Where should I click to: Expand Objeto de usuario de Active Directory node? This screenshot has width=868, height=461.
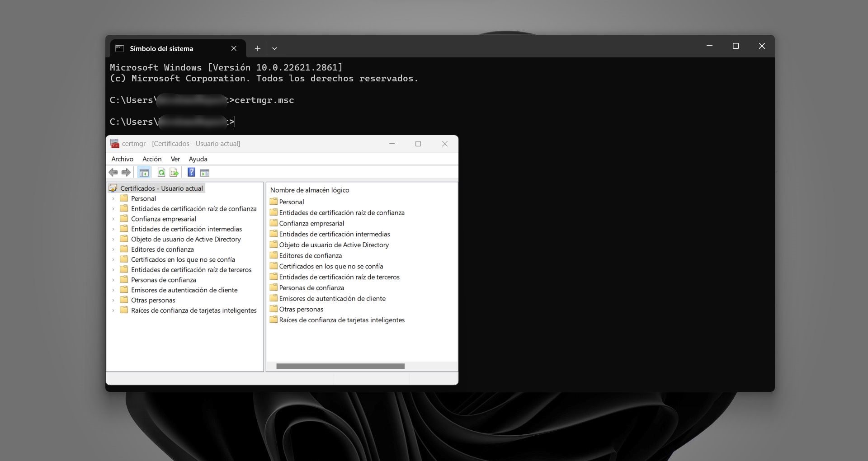pyautogui.click(x=113, y=239)
